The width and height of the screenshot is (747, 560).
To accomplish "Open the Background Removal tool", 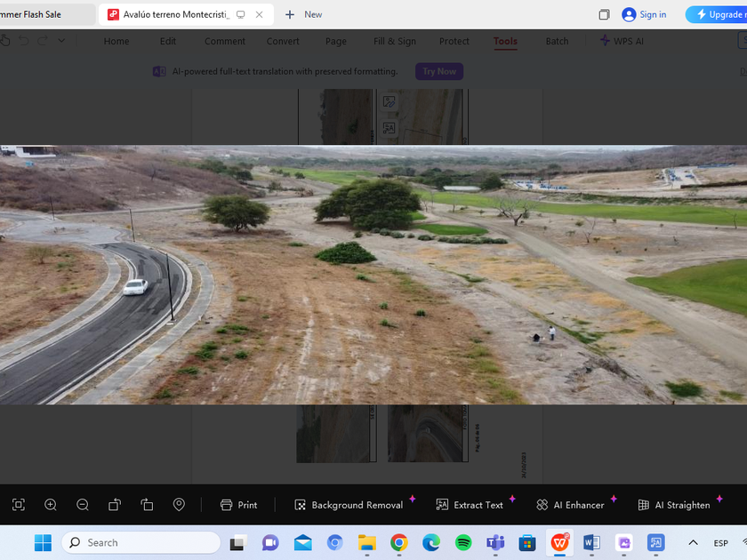I will pos(349,505).
